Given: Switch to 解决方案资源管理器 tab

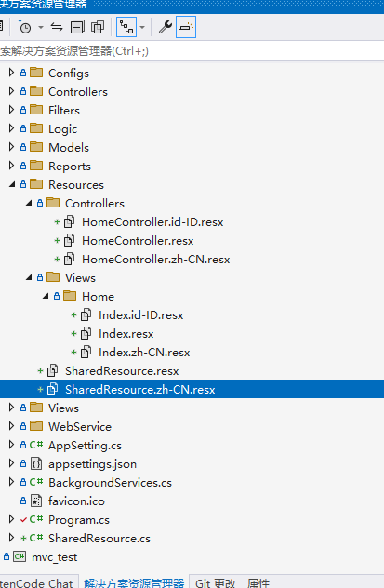Looking at the screenshot, I should pyautogui.click(x=134, y=582).
